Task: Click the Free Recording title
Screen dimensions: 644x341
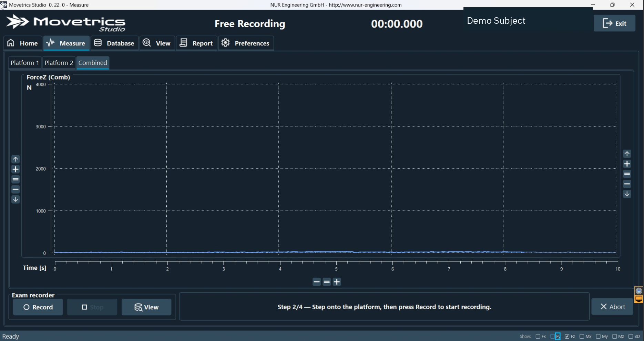Action: click(x=250, y=24)
